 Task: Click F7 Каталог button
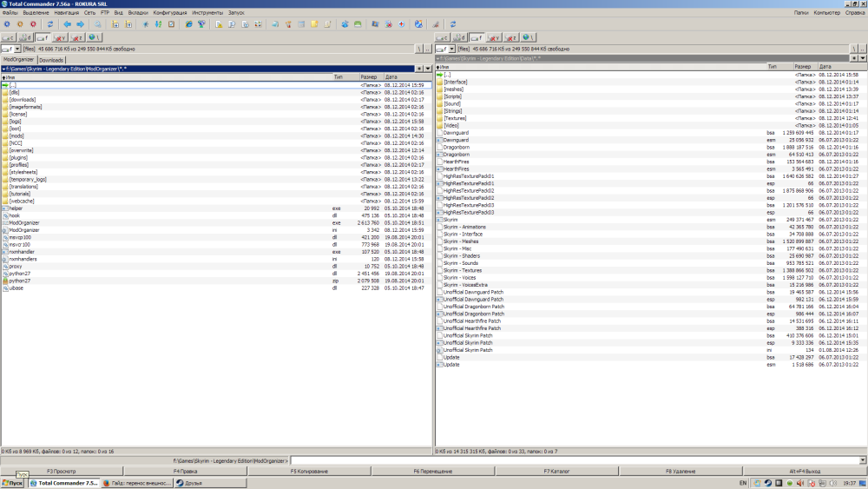pyautogui.click(x=557, y=472)
